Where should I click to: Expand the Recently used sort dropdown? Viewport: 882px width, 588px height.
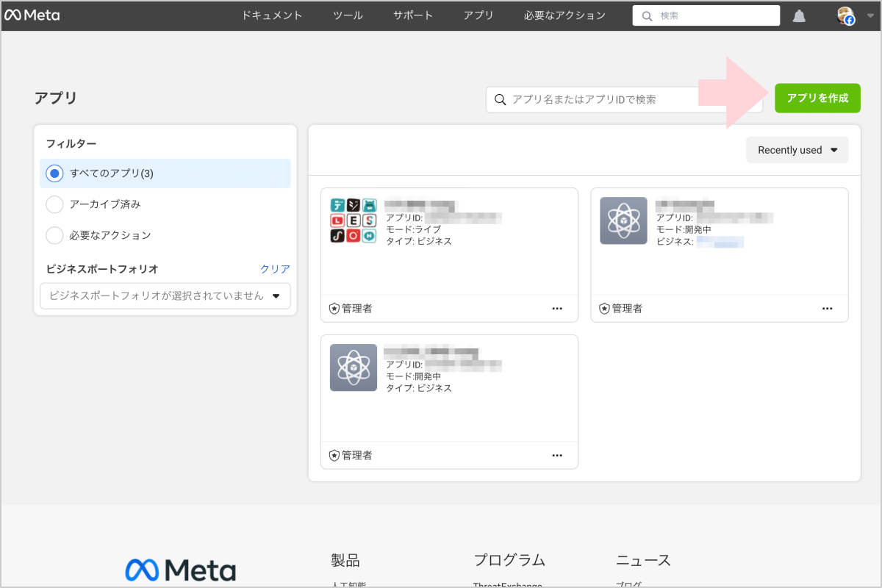tap(797, 150)
